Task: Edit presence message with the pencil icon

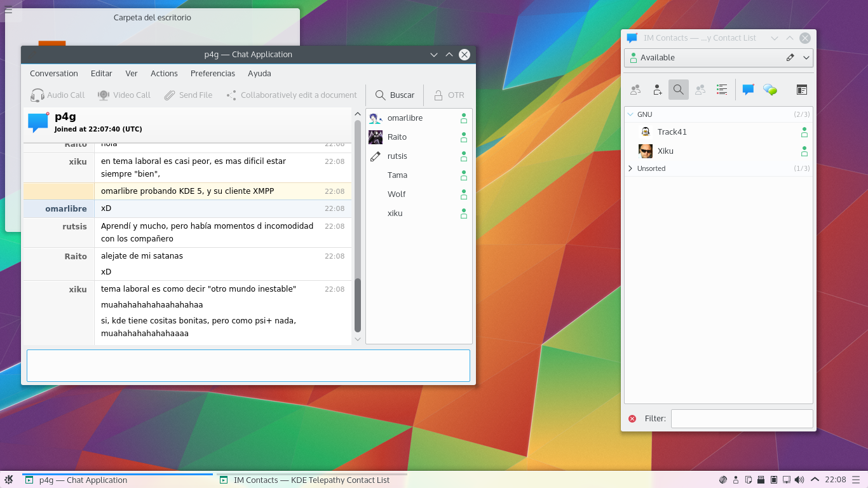Action: click(x=790, y=57)
